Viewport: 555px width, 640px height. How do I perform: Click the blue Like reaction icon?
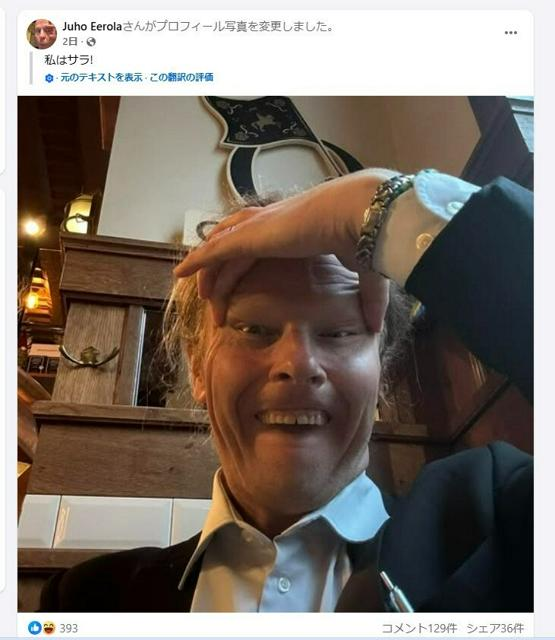[34, 628]
